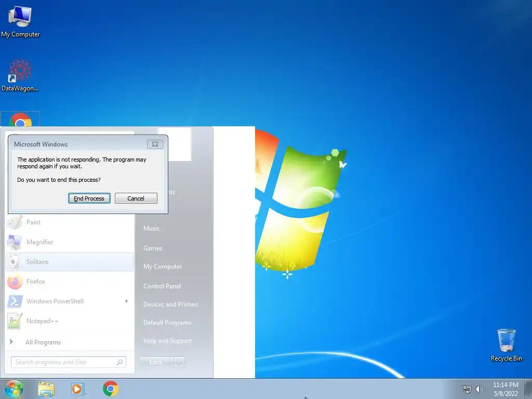
Task: Open the My Computer desktop icon
Action: pos(20,21)
